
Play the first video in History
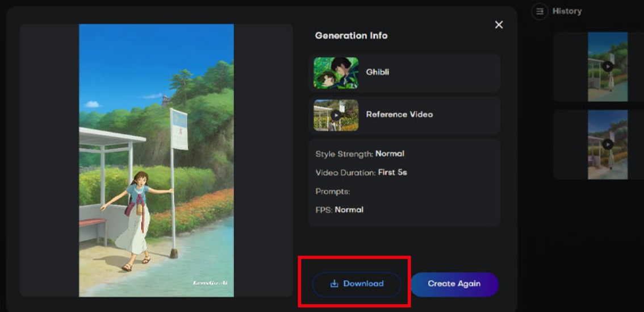[x=607, y=66]
